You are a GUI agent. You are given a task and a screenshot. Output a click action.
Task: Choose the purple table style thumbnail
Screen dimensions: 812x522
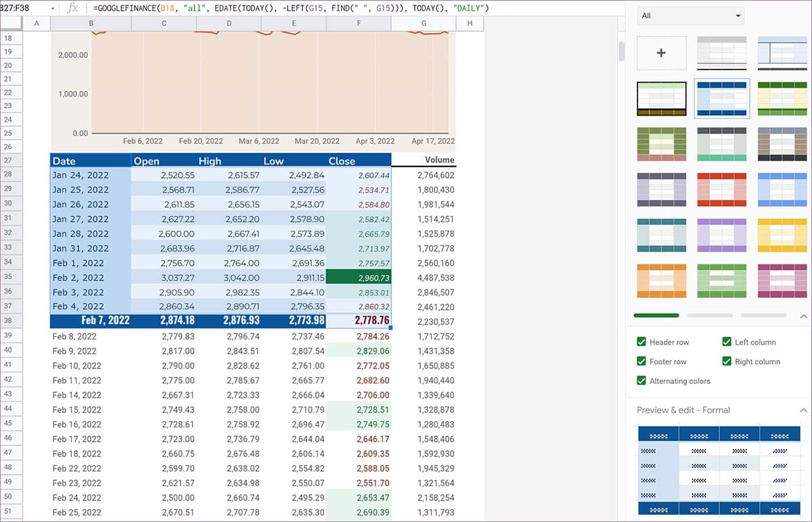coord(721,235)
